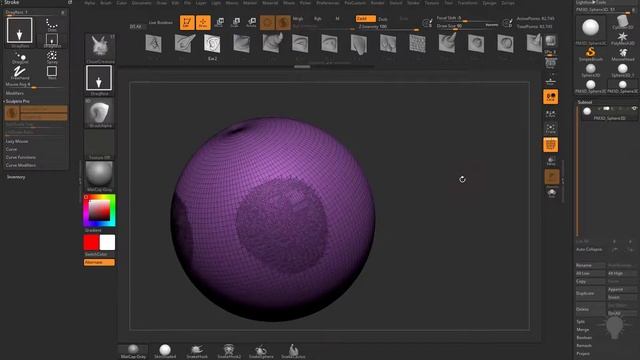The height and width of the screenshot is (360, 640).
Task: Toggle the orange PolyF wireframe icon
Action: pos(551,144)
